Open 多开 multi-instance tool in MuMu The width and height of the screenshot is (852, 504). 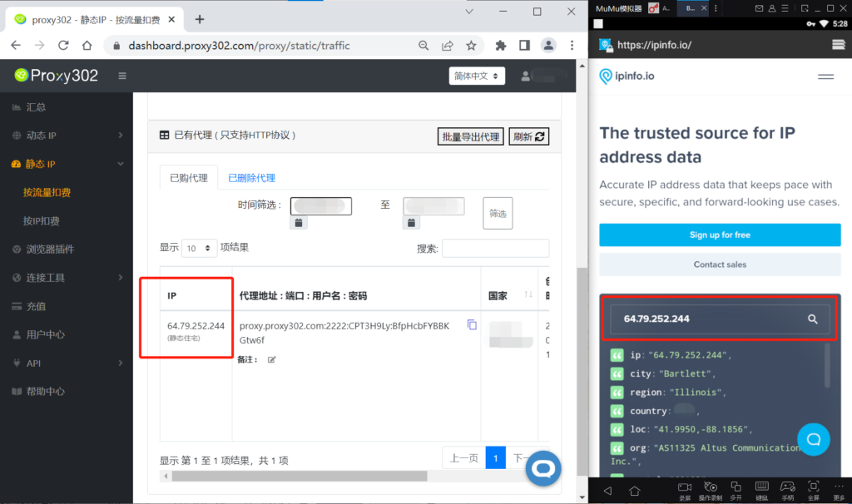tap(736, 491)
